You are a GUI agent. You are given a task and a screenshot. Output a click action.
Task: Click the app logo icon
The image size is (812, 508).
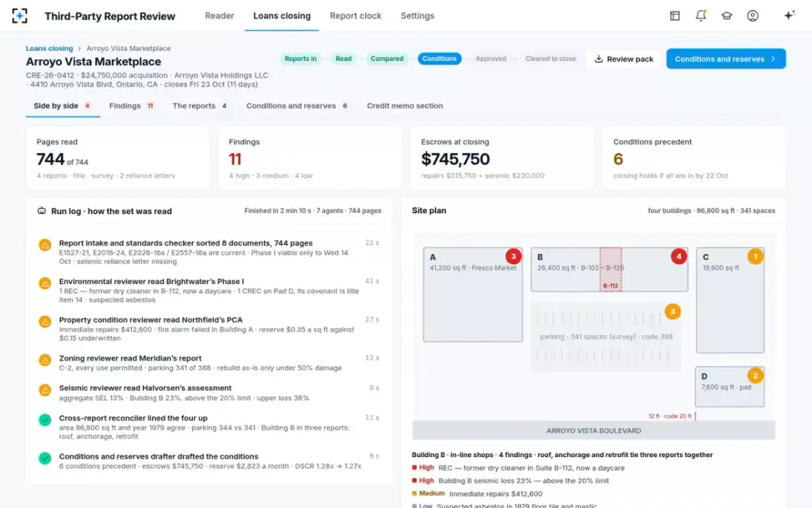pos(20,16)
